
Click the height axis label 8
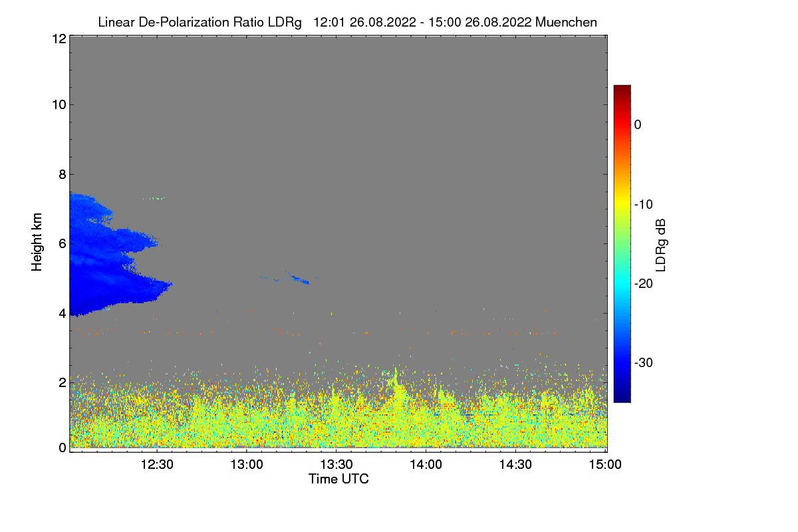(62, 174)
